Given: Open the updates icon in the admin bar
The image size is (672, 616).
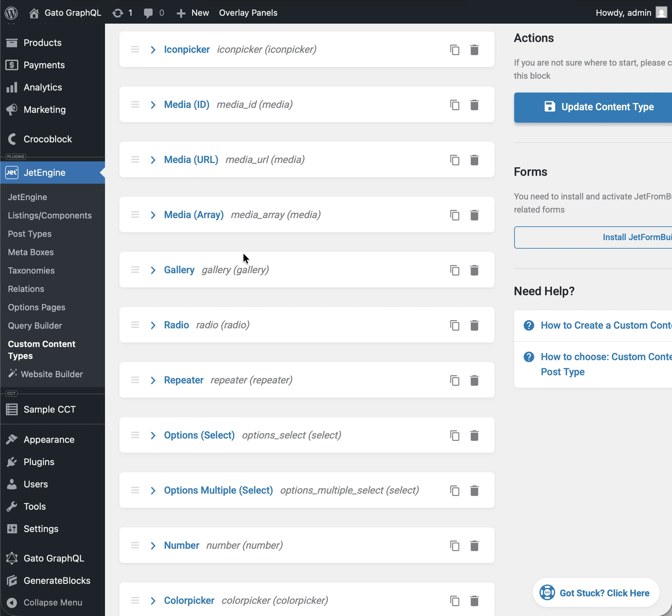Looking at the screenshot, I should (x=118, y=13).
